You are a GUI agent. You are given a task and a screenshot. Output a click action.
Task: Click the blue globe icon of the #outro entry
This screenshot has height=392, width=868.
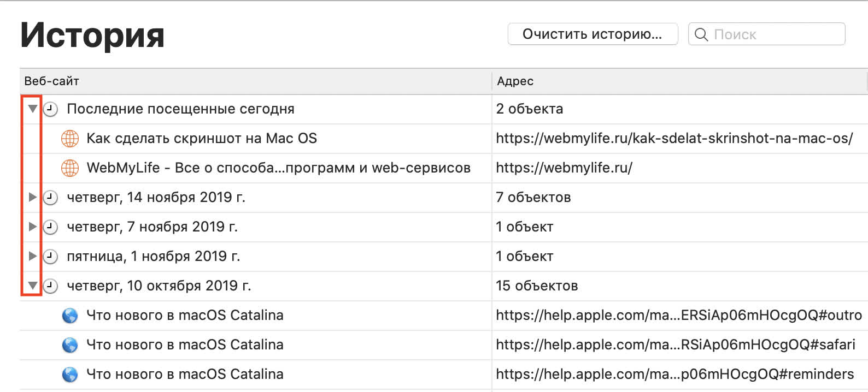coord(70,316)
